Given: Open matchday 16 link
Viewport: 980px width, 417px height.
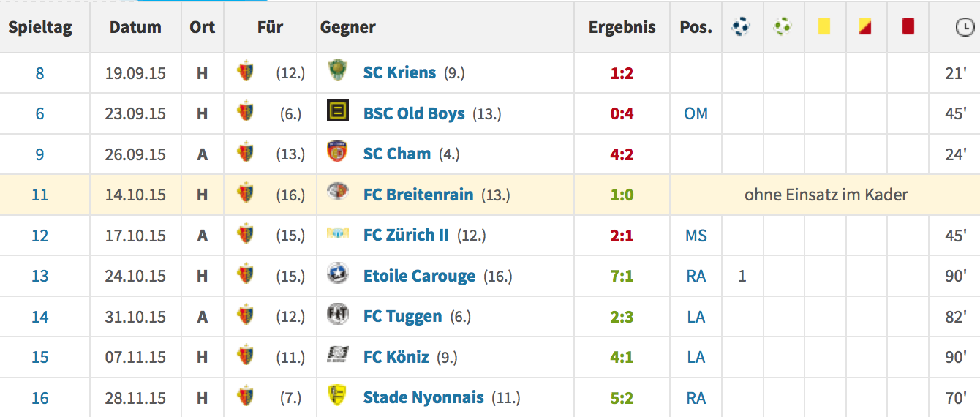Looking at the screenshot, I should [x=39, y=398].
